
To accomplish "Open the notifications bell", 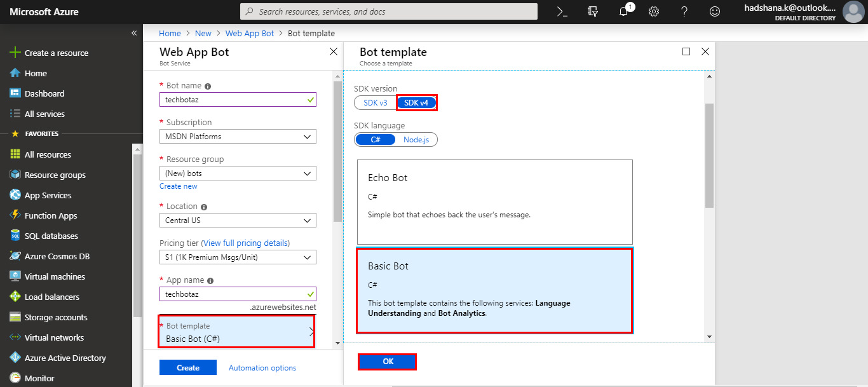I will point(624,11).
